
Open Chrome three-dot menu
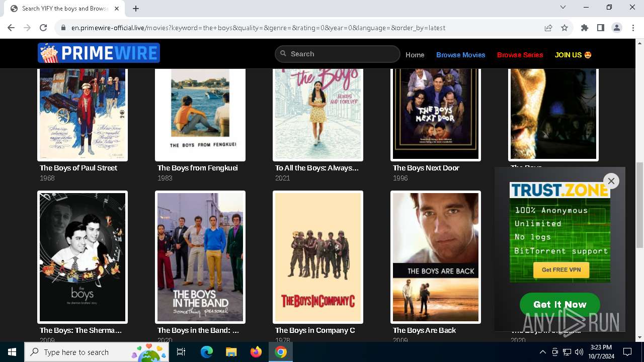(633, 28)
